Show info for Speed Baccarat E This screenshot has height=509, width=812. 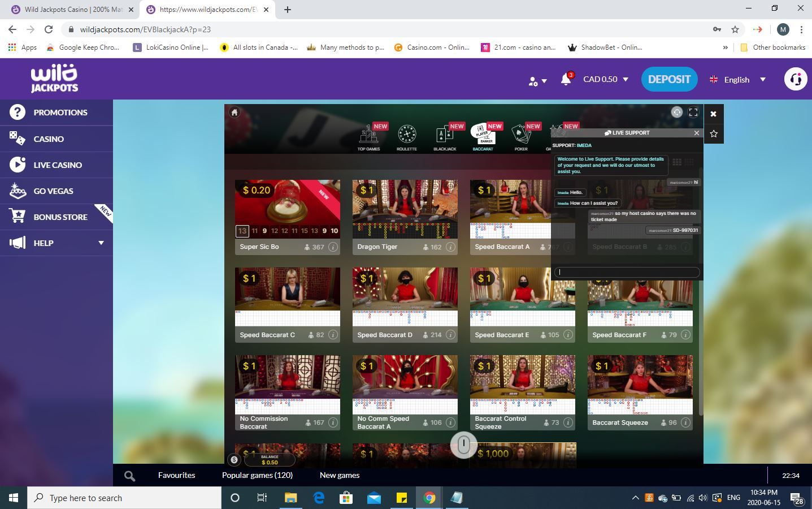[x=568, y=335]
